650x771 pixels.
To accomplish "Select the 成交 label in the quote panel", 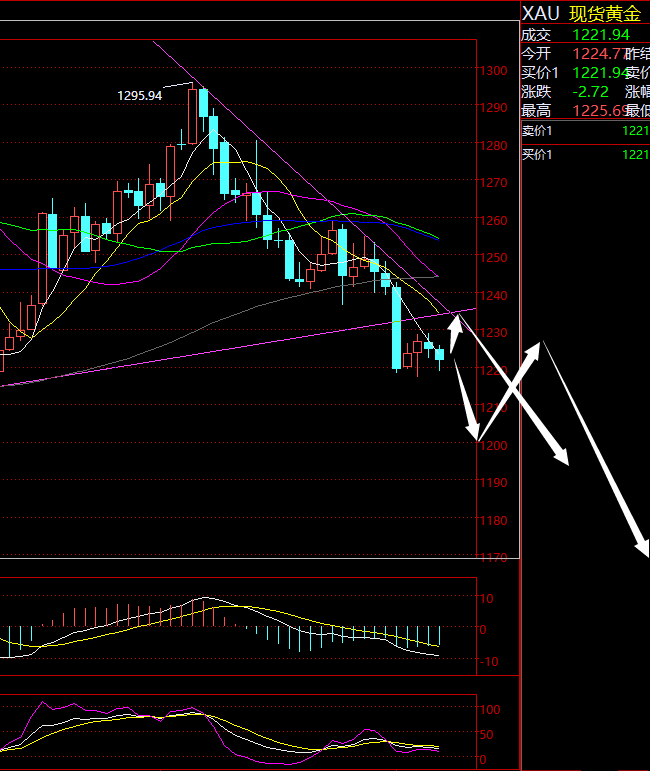I will tap(536, 35).
